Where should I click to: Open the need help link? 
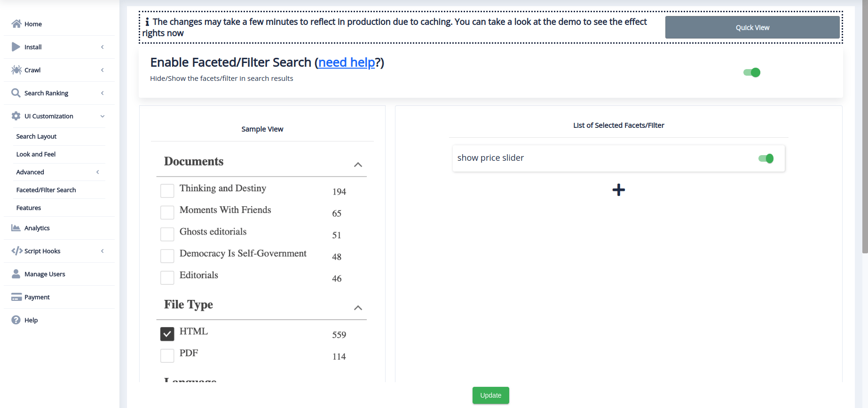pyautogui.click(x=347, y=63)
